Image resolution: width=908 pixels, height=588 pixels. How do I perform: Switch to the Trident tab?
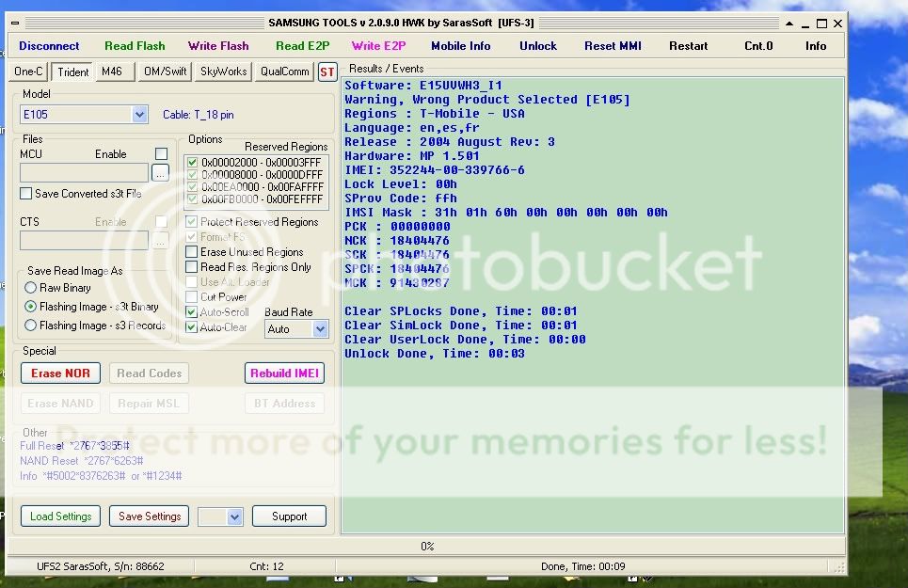point(73,72)
